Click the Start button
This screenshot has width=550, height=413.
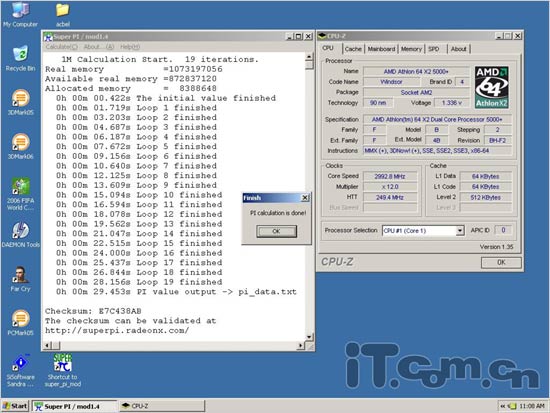15,406
